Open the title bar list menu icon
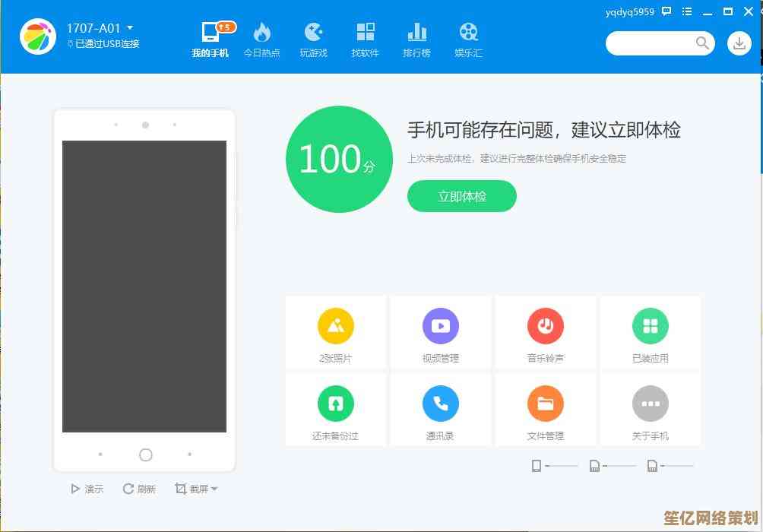 (686, 11)
